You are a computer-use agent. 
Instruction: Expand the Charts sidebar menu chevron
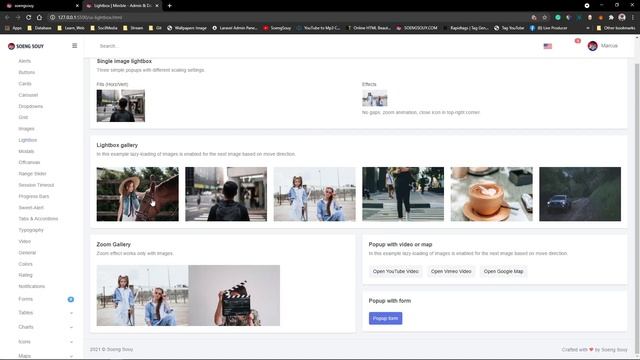pos(71,327)
